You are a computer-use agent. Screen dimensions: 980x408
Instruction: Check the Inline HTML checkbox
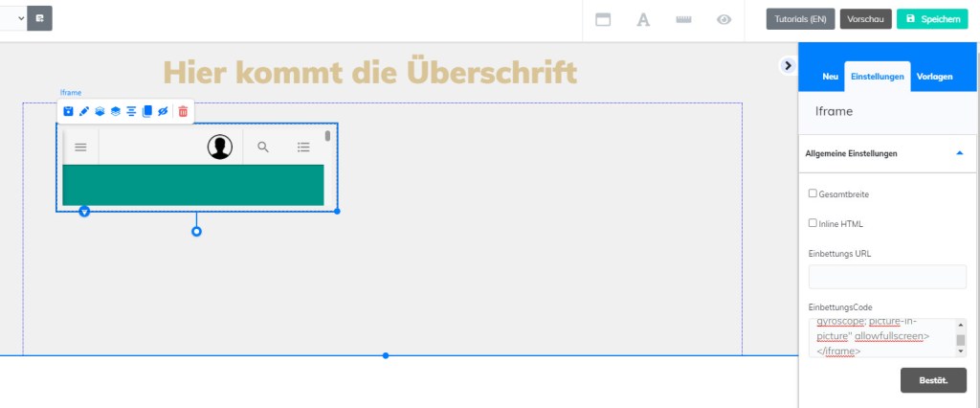[x=813, y=223]
